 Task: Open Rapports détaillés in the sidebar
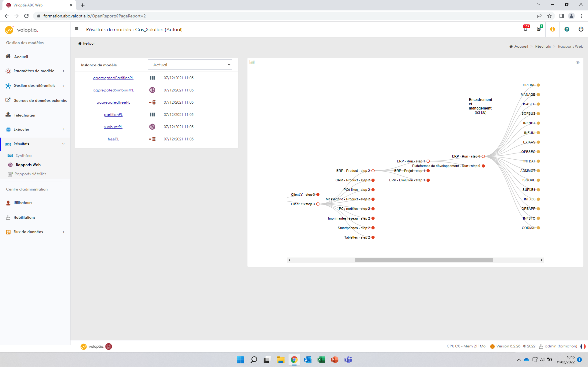[x=30, y=174]
